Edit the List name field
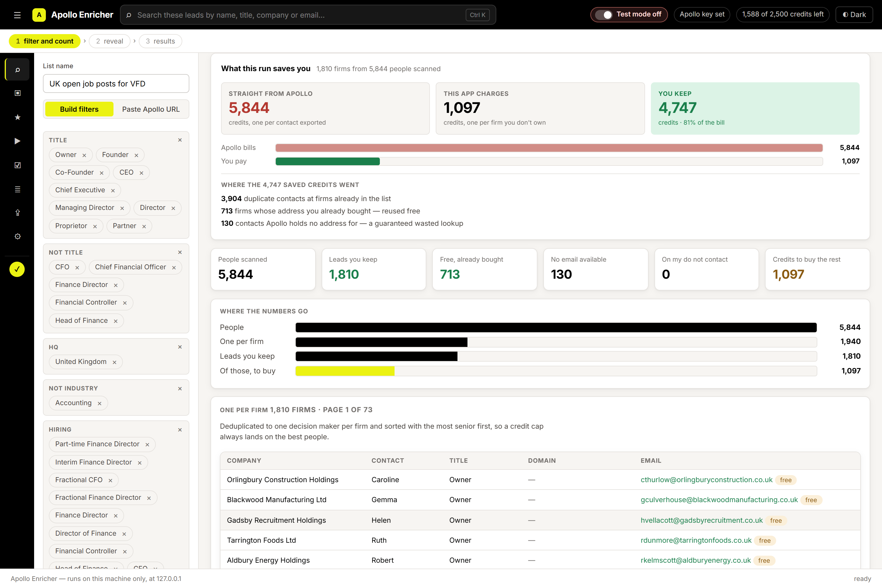 116,83
